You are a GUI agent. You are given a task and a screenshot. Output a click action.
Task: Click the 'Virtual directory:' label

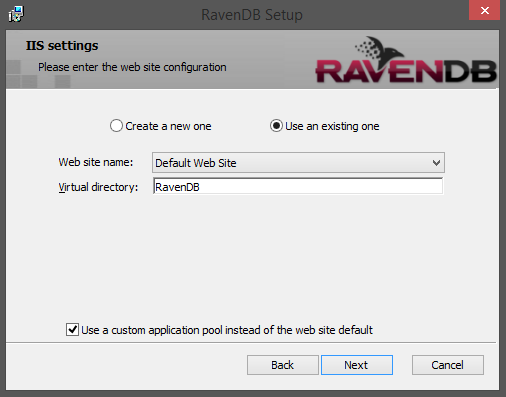pyautogui.click(x=98, y=187)
